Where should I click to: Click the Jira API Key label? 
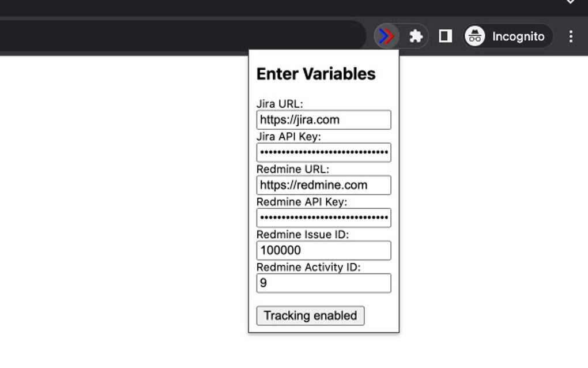point(288,137)
